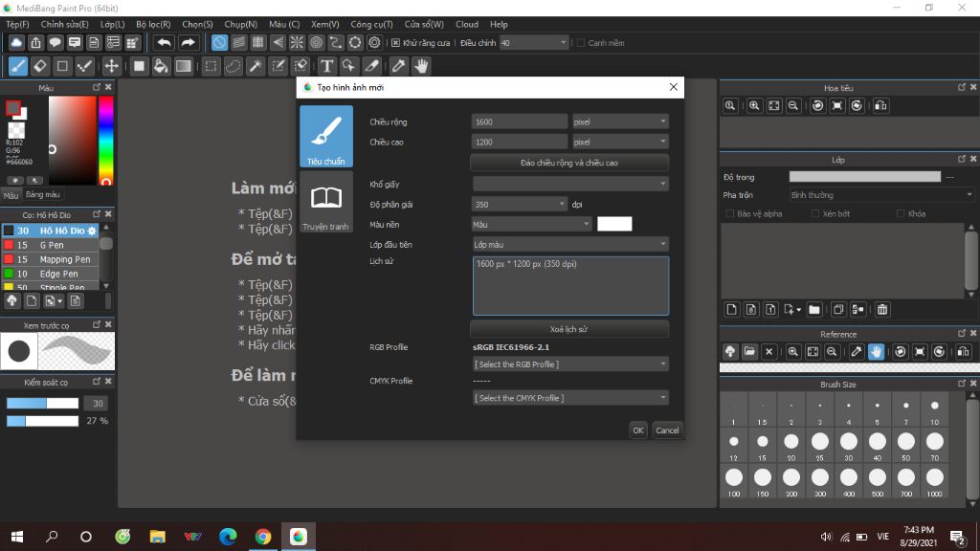Open Chỉnh sửa(E) menu

click(64, 24)
